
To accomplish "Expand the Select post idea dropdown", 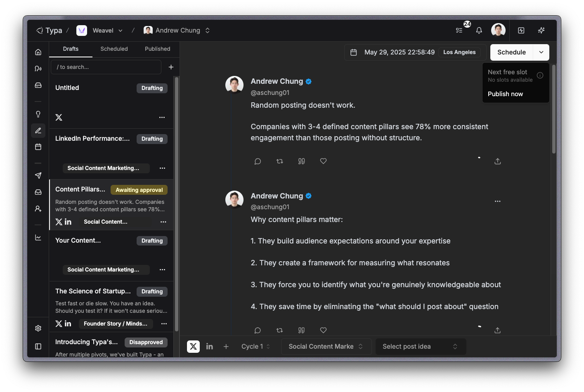I will click(x=420, y=347).
